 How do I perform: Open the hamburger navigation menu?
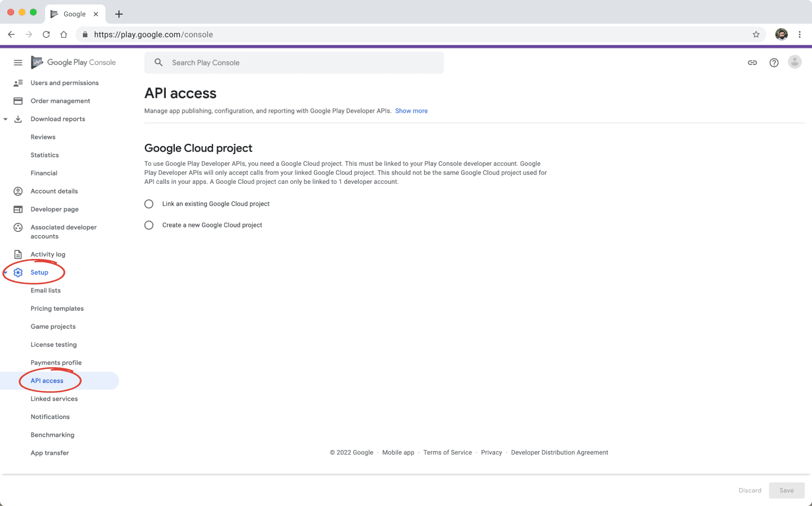tap(18, 63)
